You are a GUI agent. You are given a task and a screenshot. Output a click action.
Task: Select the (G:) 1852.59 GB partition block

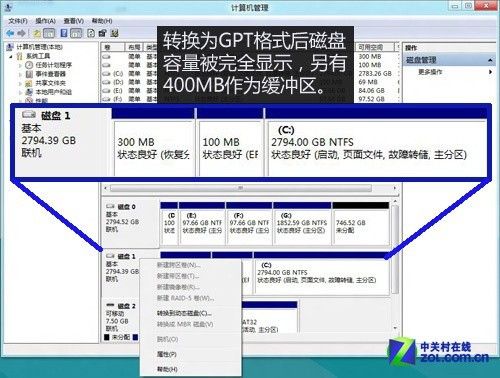click(x=302, y=223)
